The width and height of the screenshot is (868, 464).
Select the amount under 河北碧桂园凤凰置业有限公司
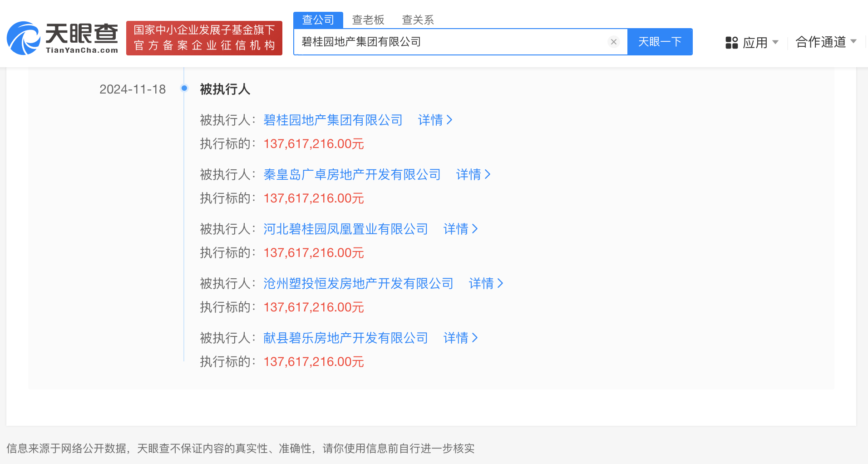[314, 253]
